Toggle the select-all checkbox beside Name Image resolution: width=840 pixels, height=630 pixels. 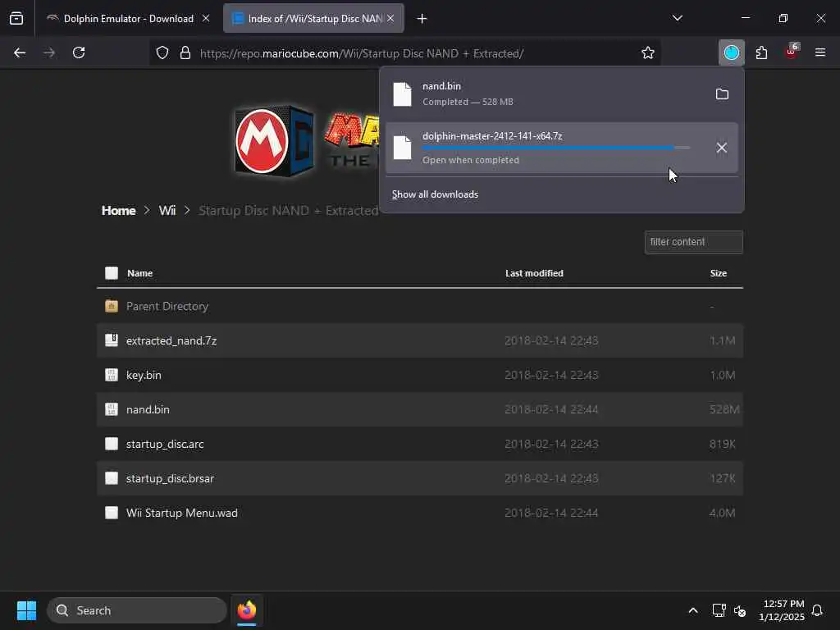point(112,273)
